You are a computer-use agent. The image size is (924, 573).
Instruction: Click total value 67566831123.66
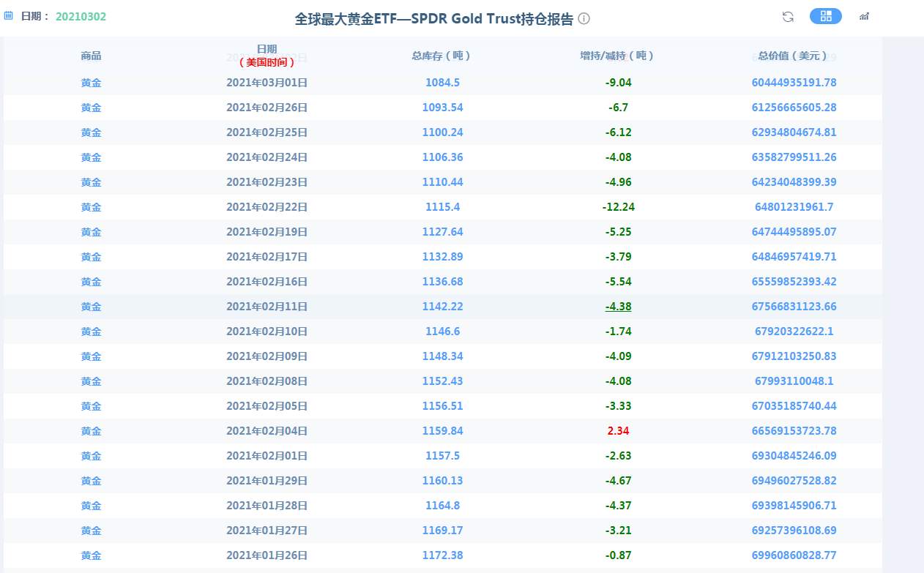[x=794, y=307]
